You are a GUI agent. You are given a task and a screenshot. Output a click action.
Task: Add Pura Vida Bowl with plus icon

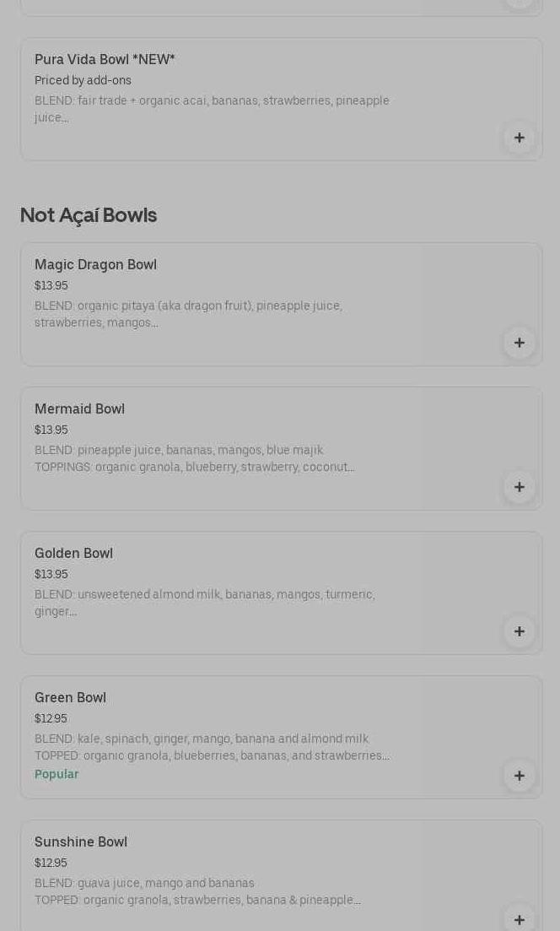[x=519, y=138]
